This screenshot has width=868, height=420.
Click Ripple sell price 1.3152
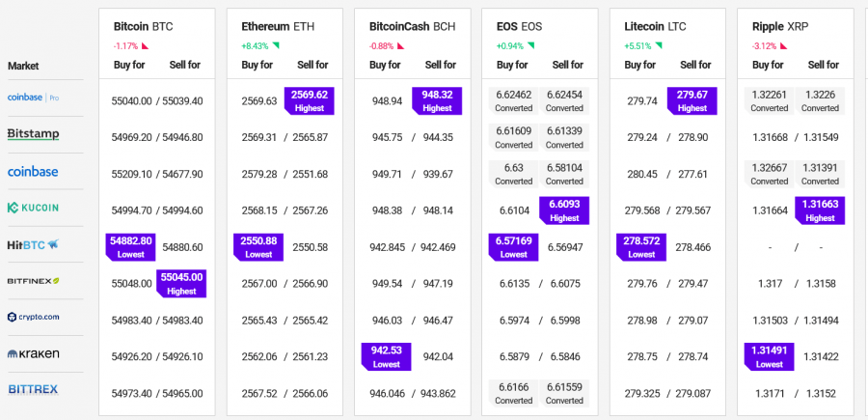[x=821, y=393]
